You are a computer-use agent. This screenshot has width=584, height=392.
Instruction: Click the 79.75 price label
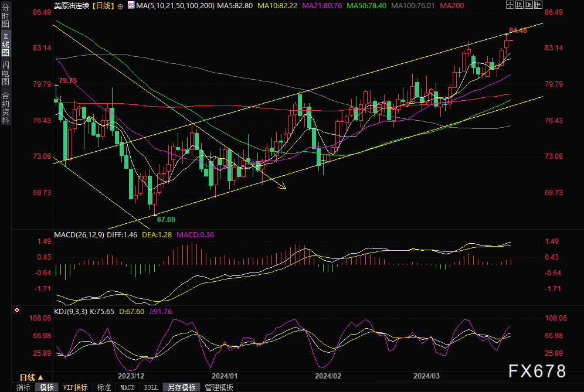pyautogui.click(x=68, y=81)
